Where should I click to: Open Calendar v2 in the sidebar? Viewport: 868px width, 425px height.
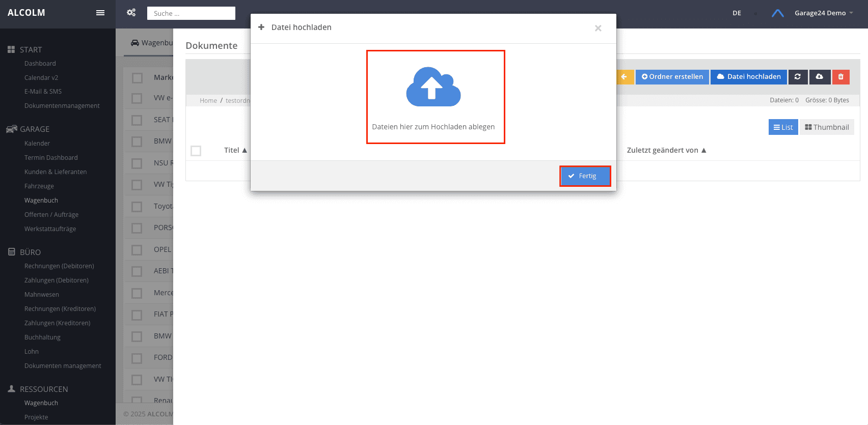coord(41,78)
